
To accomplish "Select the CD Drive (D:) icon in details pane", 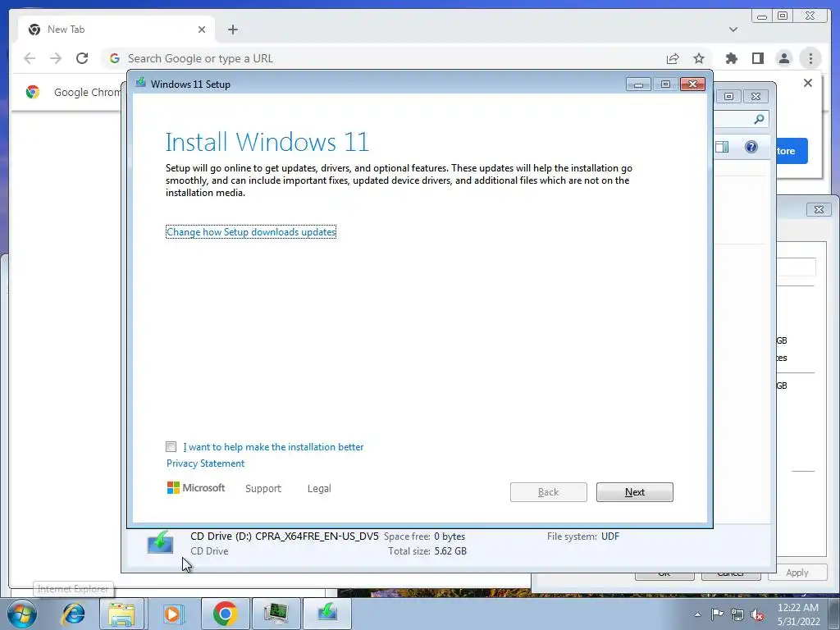I will tap(160, 542).
